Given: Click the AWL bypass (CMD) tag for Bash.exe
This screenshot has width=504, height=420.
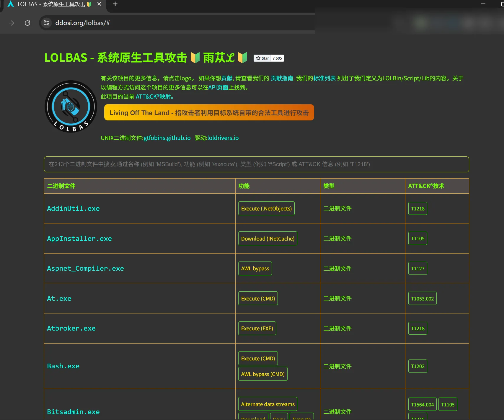Looking at the screenshot, I should pyautogui.click(x=262, y=374).
